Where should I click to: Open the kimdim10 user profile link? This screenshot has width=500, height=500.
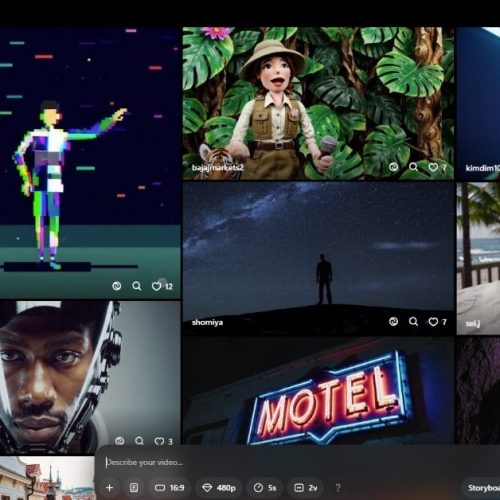[483, 168]
